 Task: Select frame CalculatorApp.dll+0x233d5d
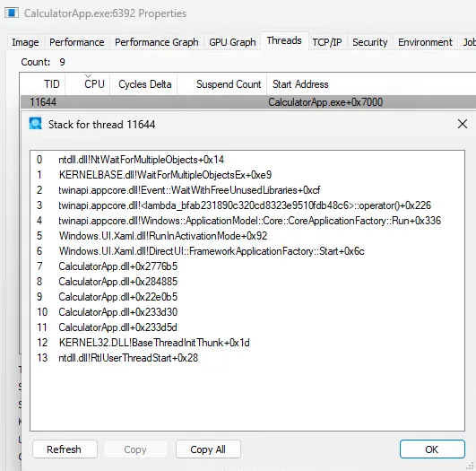click(x=247, y=327)
